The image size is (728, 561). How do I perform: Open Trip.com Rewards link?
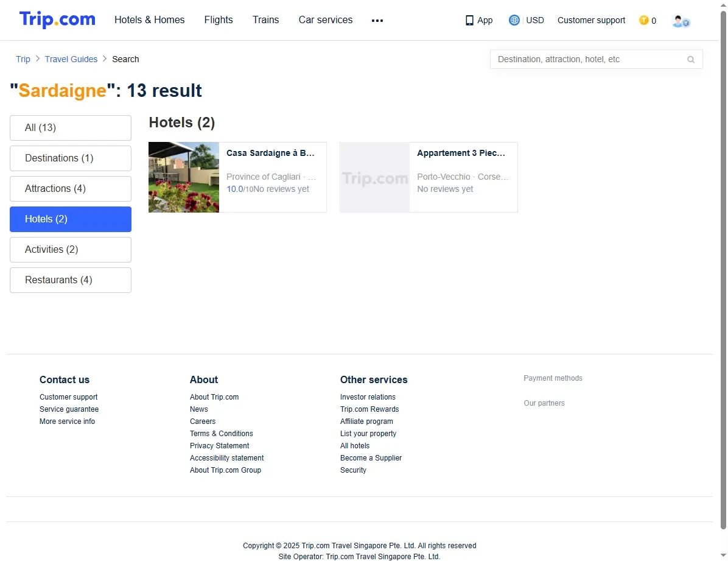[369, 409]
